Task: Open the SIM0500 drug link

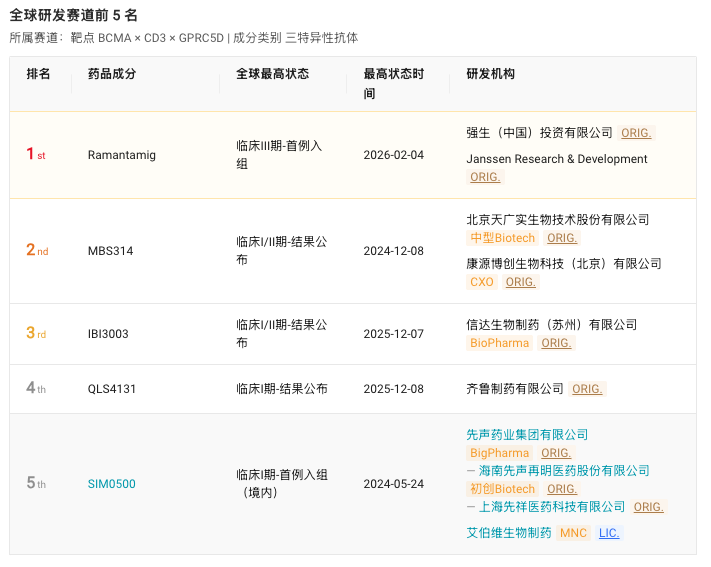Action: 112,484
